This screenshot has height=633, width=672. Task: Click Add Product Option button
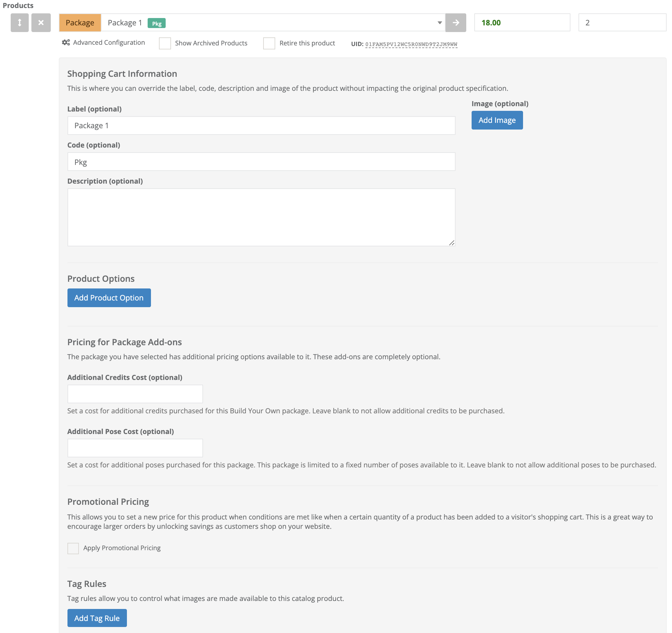click(x=109, y=298)
